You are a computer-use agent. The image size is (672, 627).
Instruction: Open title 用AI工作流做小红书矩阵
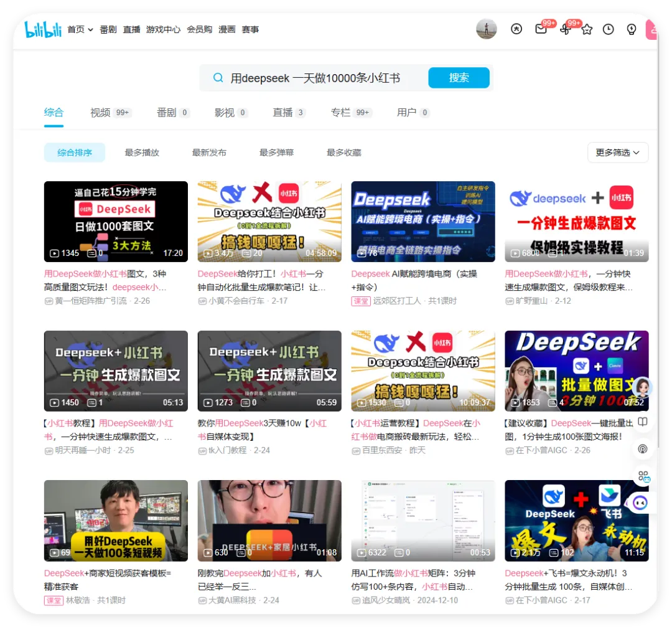413,580
